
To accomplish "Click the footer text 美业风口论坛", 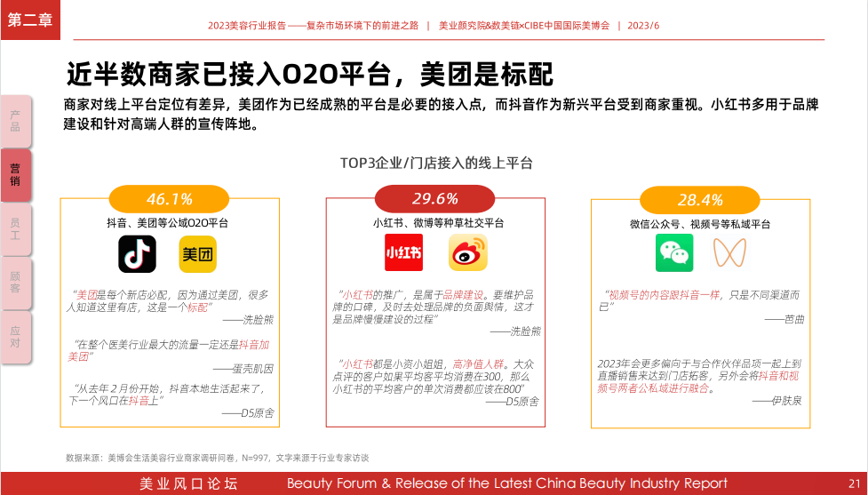I will pyautogui.click(x=188, y=483).
